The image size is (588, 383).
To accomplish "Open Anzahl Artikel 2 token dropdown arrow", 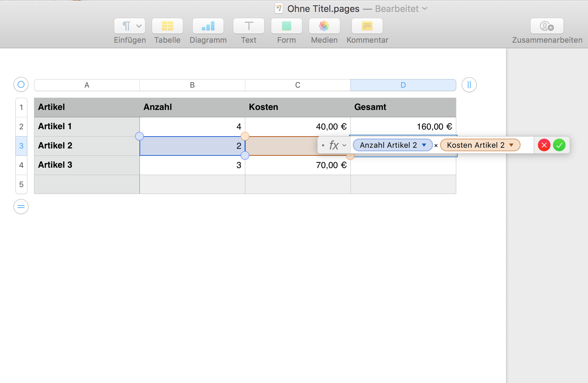I will 424,145.
